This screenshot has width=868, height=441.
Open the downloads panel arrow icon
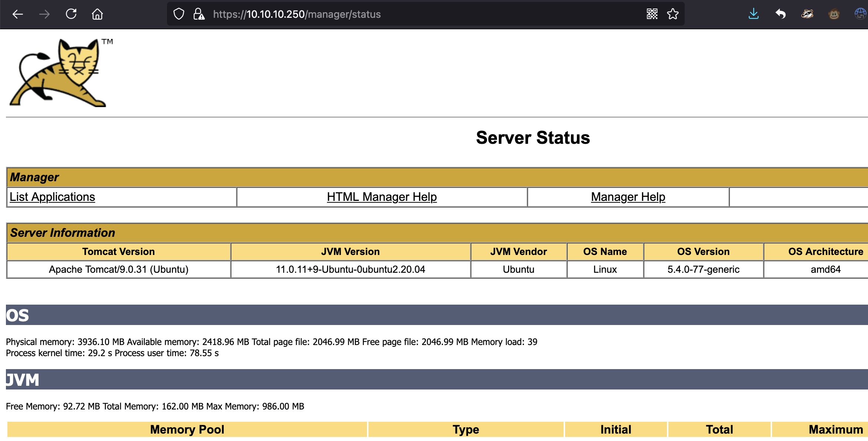point(753,14)
